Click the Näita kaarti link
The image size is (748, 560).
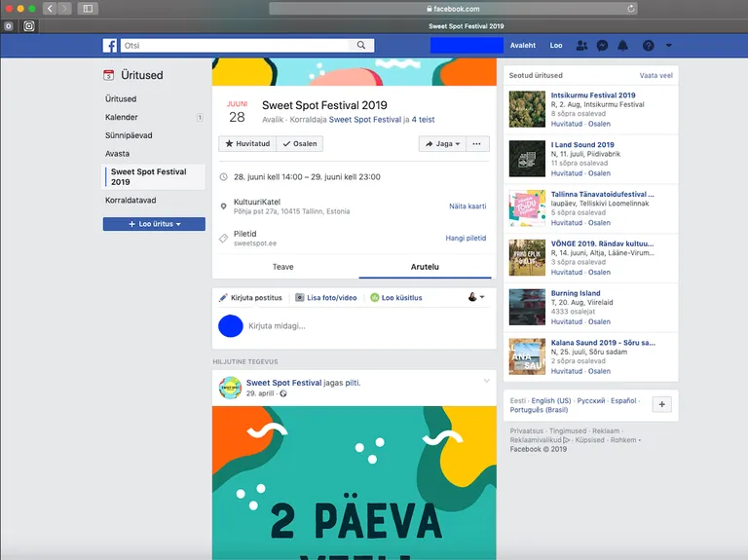click(467, 206)
